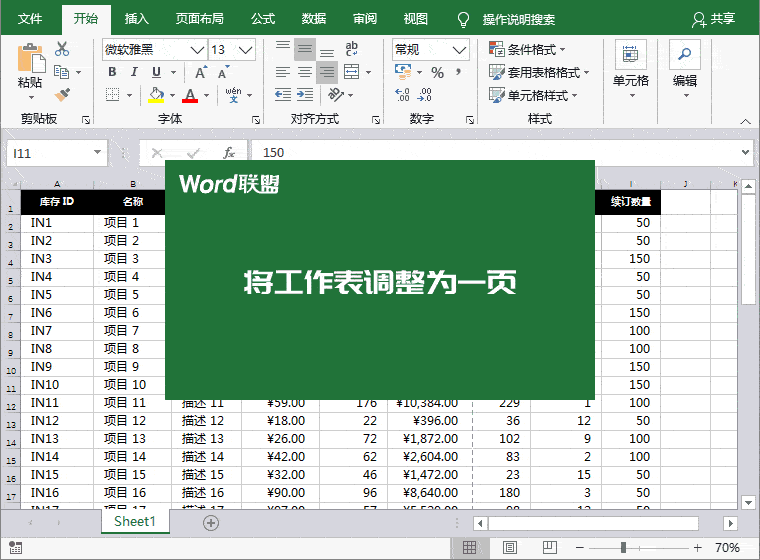This screenshot has width=760, height=560.
Task: Open Font settings dialog launcher
Action: (x=255, y=120)
